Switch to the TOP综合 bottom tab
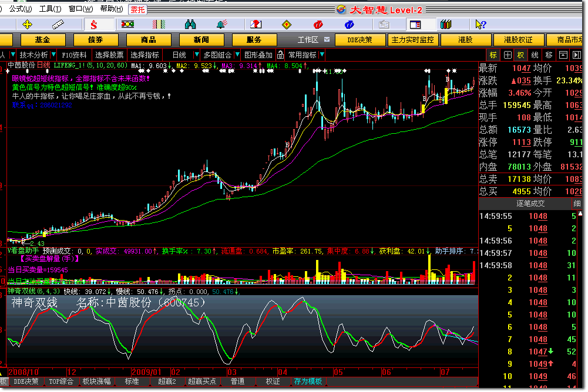Viewport: 588px width, 392px height. click(x=61, y=381)
